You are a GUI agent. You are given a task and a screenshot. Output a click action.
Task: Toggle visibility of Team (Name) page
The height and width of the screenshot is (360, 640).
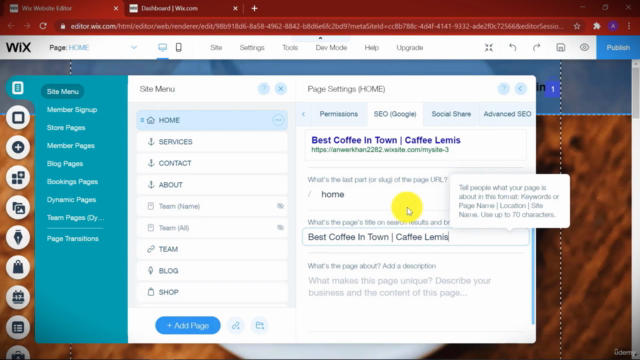(x=280, y=206)
